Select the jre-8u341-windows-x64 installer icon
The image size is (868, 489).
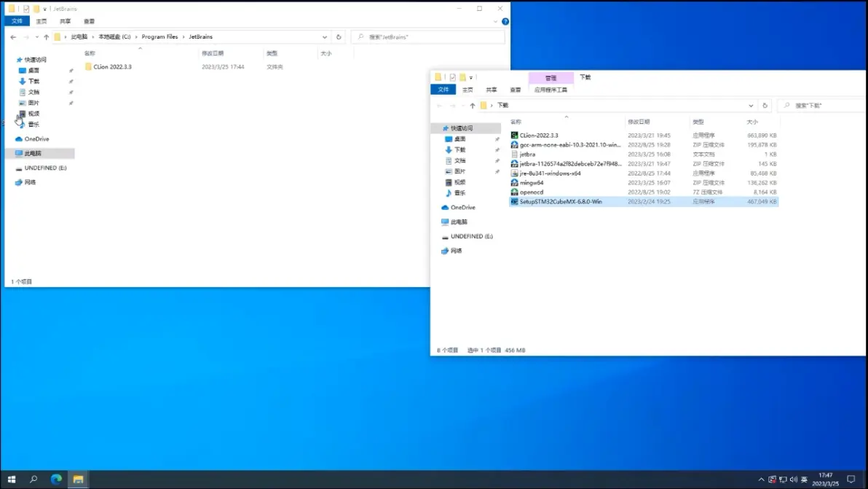point(514,173)
